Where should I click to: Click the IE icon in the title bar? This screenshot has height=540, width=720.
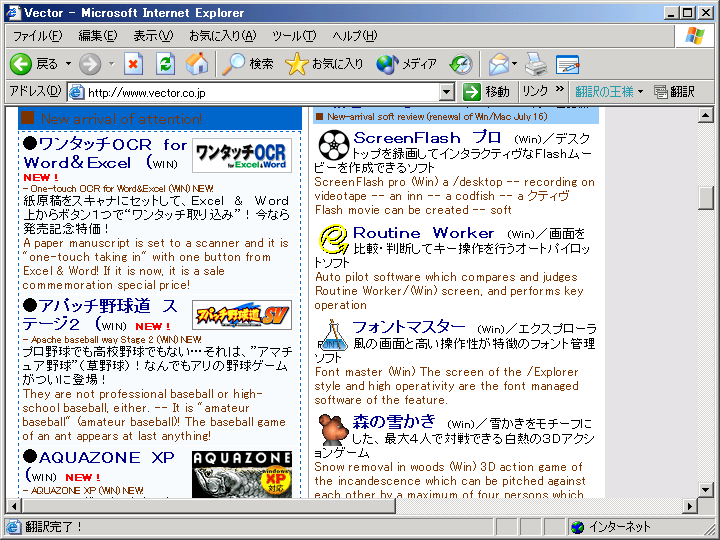click(x=13, y=12)
